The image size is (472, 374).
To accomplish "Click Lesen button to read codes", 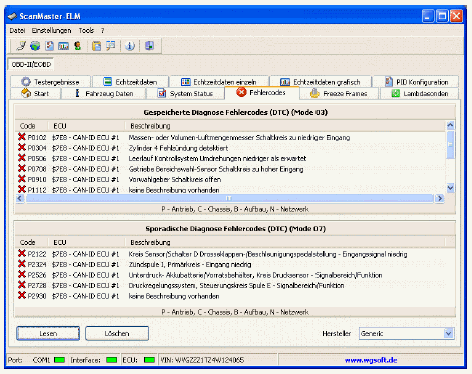I will (x=48, y=333).
